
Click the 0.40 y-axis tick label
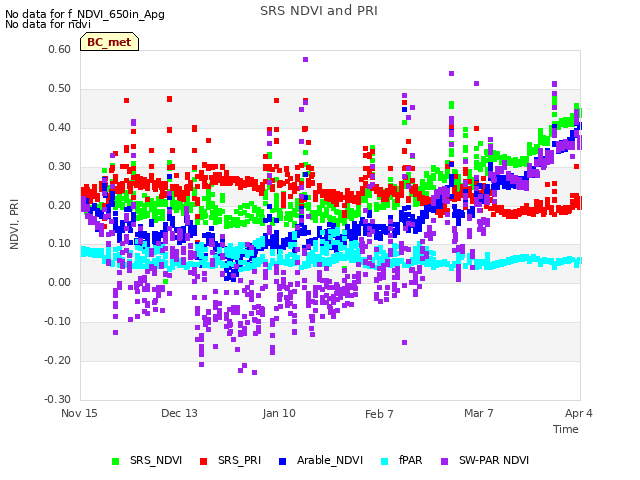59,127
